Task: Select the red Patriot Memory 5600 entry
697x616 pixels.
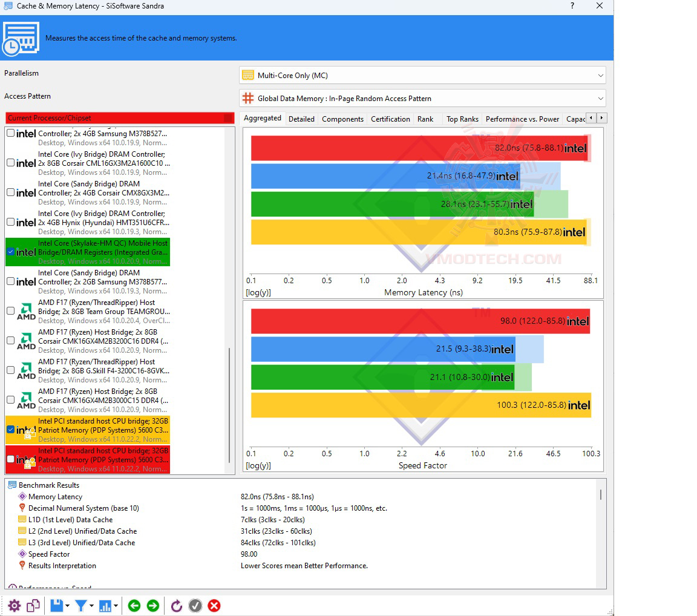Action: (x=88, y=459)
